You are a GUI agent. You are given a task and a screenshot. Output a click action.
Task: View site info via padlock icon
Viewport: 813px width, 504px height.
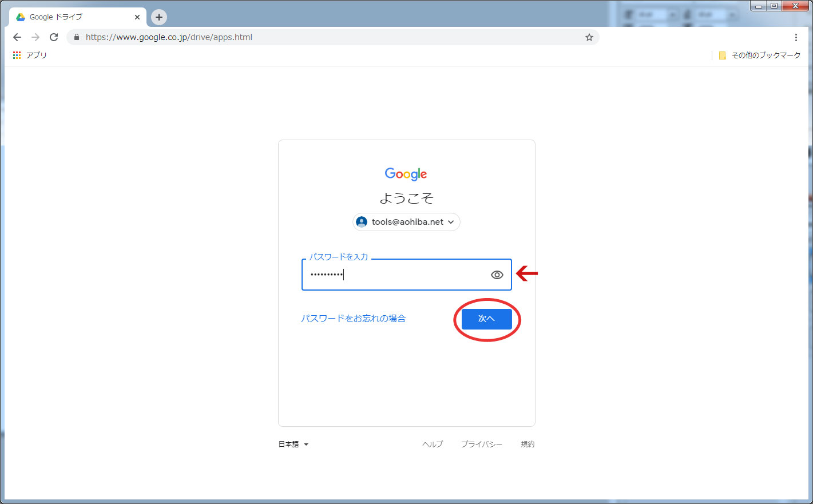pyautogui.click(x=77, y=37)
